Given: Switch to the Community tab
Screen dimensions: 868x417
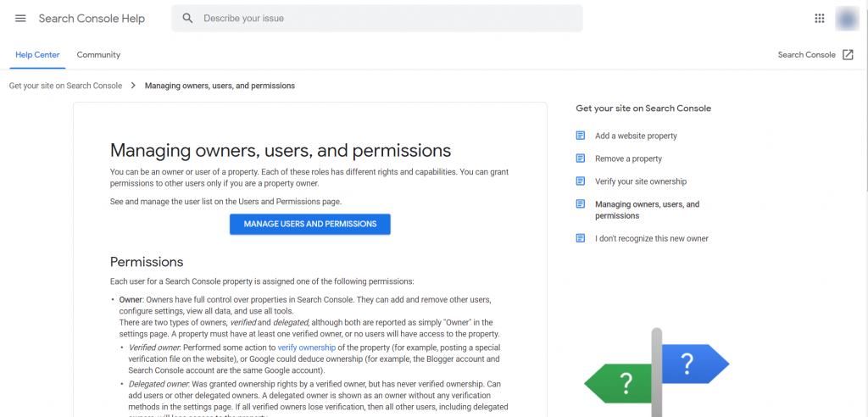Looking at the screenshot, I should [x=98, y=55].
